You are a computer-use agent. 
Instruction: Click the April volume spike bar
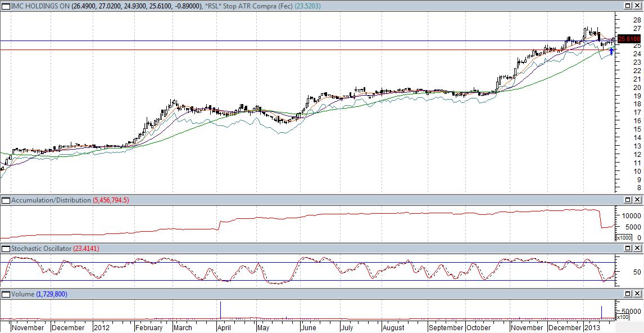tap(221, 310)
